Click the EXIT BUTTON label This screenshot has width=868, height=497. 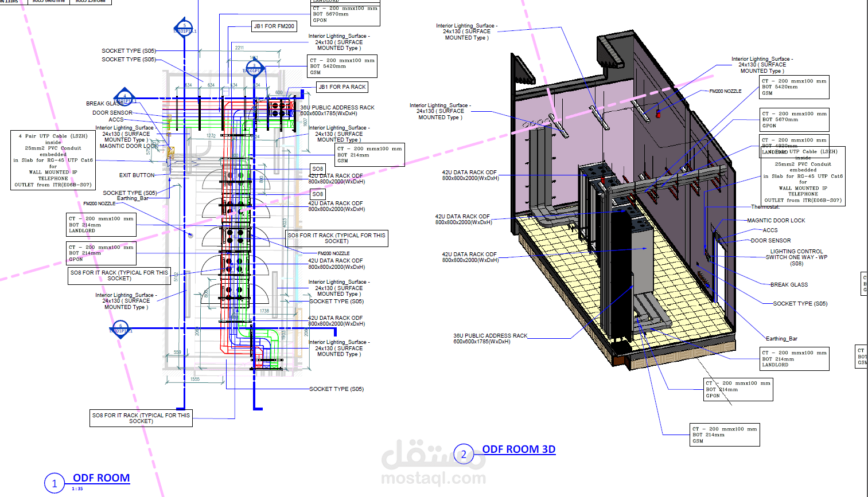click(x=137, y=175)
